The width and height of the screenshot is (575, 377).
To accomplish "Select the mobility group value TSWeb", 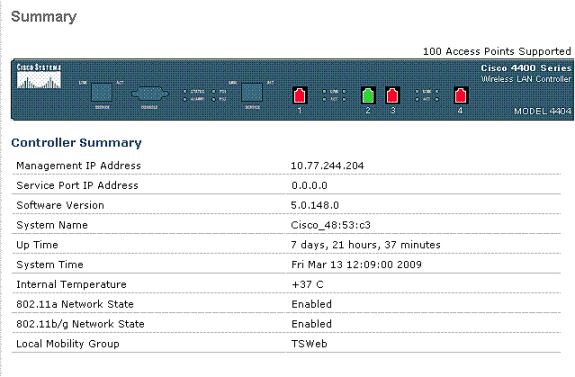I will pyautogui.click(x=309, y=344).
